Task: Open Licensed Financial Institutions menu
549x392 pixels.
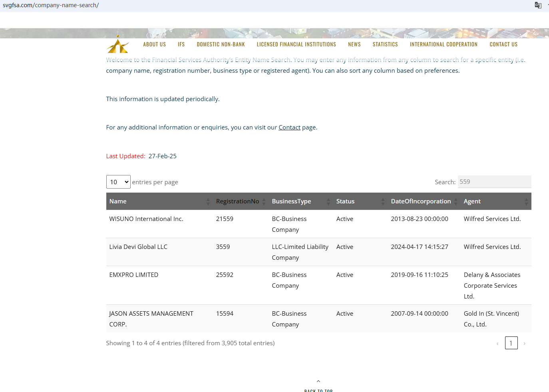Action: pos(296,44)
